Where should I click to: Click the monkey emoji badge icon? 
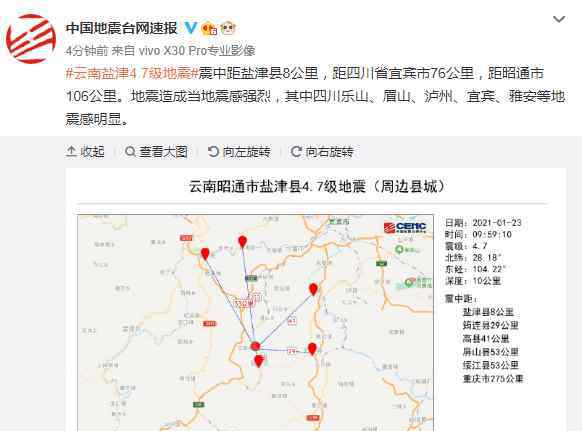point(228,28)
